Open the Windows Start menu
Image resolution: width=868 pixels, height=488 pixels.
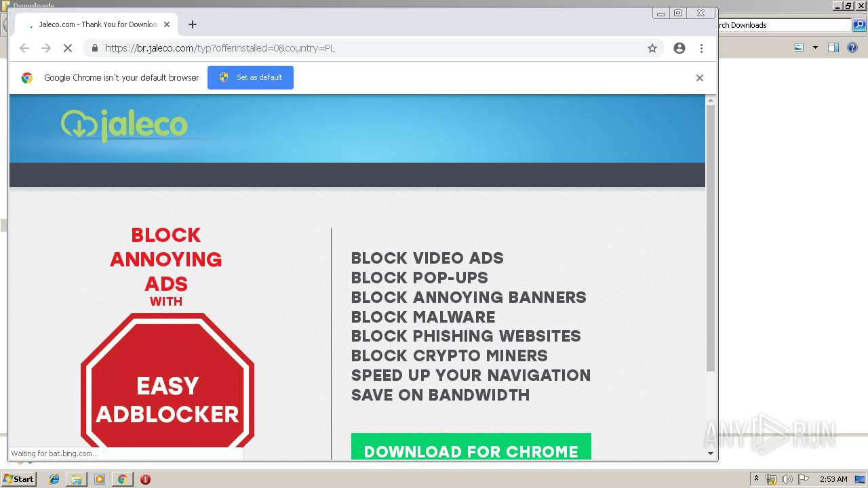coord(19,479)
